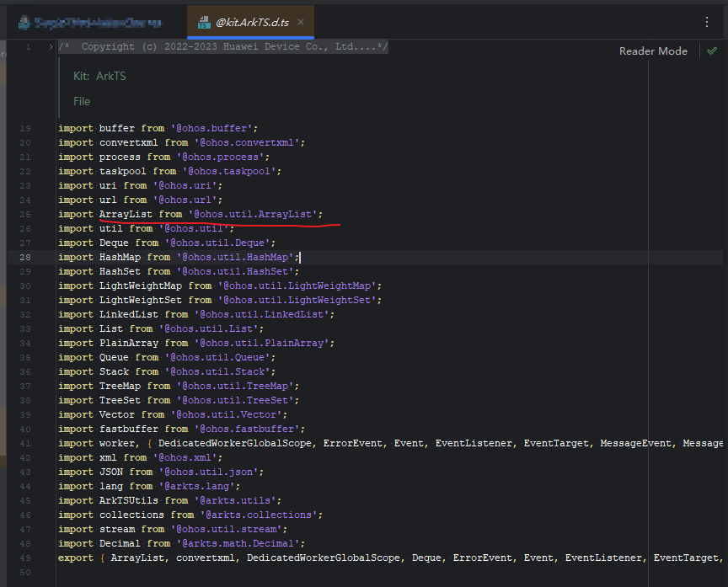This screenshot has width=728, height=587.
Task: Click the TS file icon on the active tab
Action: point(205,23)
